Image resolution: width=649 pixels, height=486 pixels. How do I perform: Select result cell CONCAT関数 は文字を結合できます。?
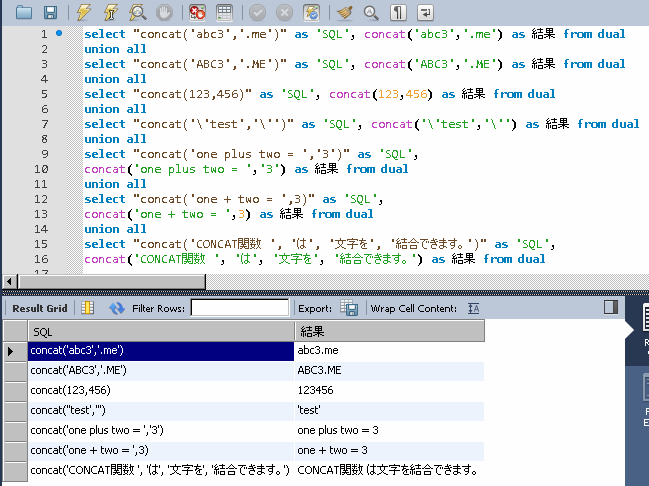tap(389, 470)
